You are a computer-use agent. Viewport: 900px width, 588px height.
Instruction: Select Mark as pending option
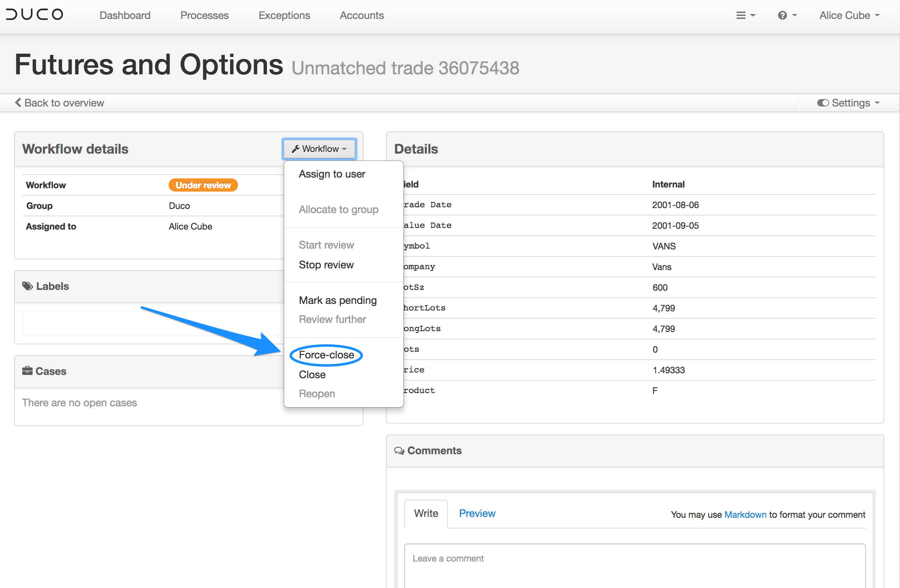coord(338,300)
